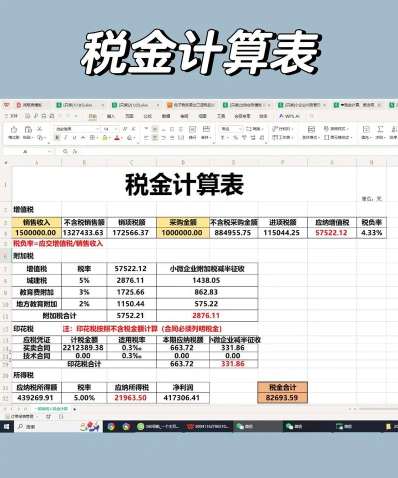398x478 pixels.
Task: Click the Sum sigma icon
Action: pos(381,129)
